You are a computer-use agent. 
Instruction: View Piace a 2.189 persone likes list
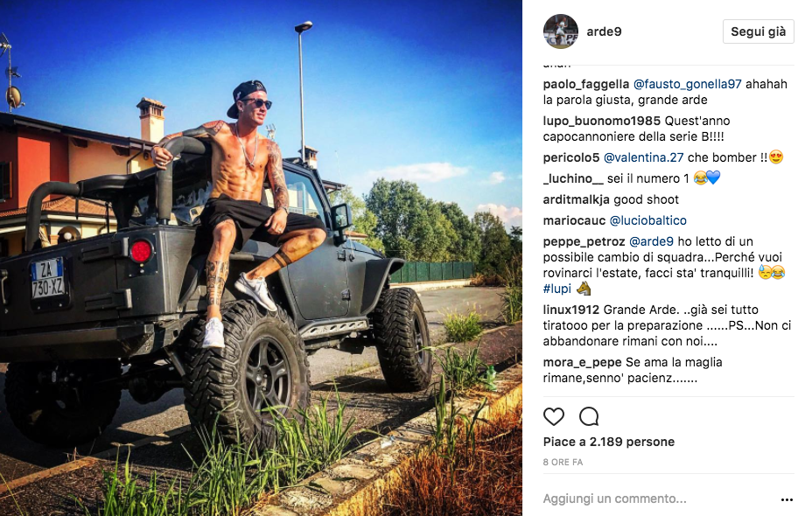pos(609,442)
